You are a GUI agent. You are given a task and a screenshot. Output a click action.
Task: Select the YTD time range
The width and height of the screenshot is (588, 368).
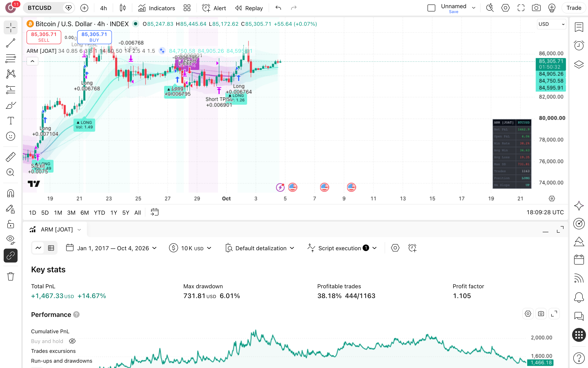coord(99,212)
